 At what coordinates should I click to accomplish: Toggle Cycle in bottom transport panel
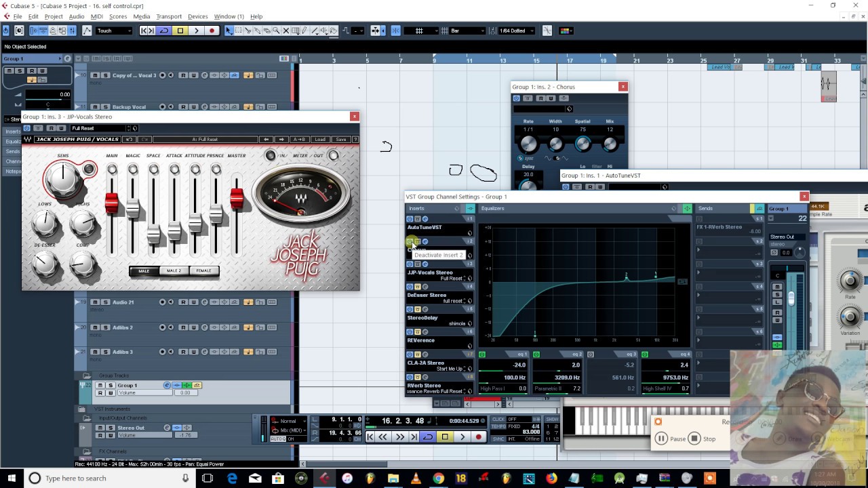[x=428, y=437]
